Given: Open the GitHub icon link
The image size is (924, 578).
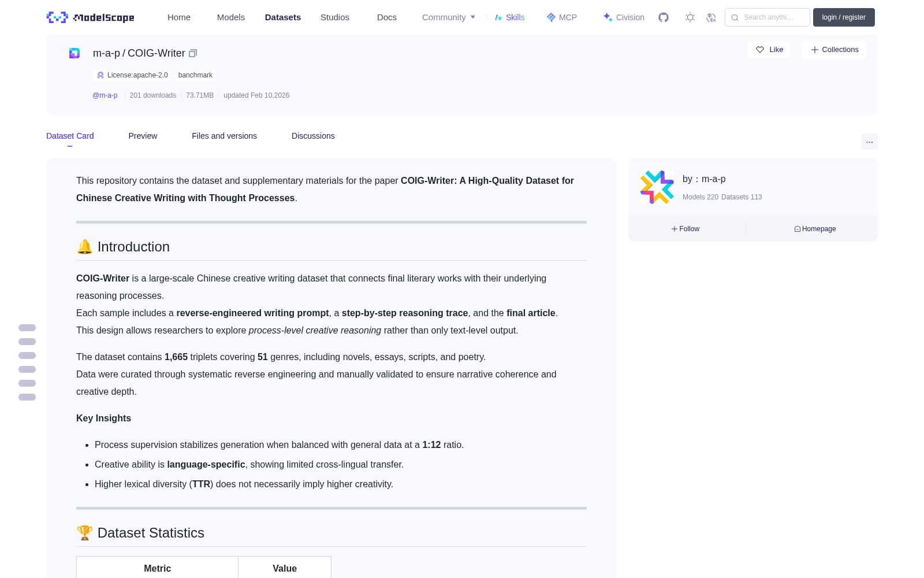Looking at the screenshot, I should coord(664,17).
